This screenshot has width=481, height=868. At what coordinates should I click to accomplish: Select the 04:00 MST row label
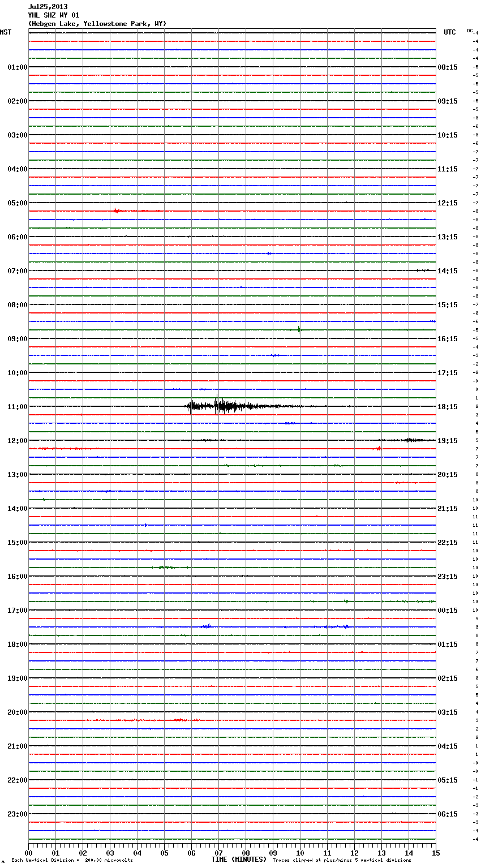[x=17, y=169]
